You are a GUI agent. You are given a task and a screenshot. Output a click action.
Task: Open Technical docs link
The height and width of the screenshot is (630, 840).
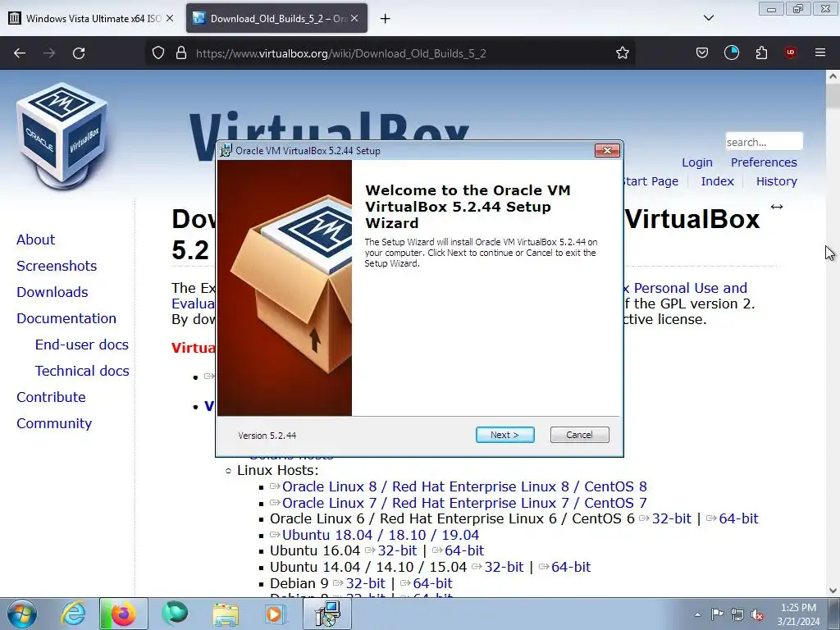(x=82, y=371)
